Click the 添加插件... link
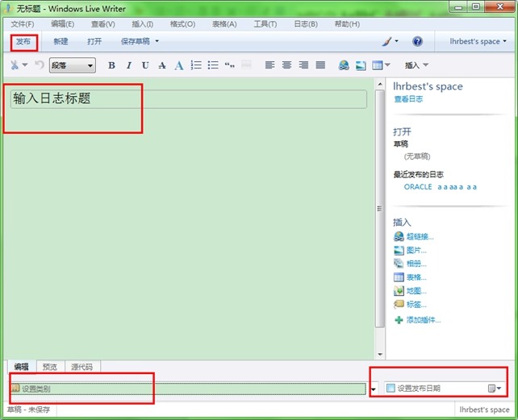 coord(423,319)
